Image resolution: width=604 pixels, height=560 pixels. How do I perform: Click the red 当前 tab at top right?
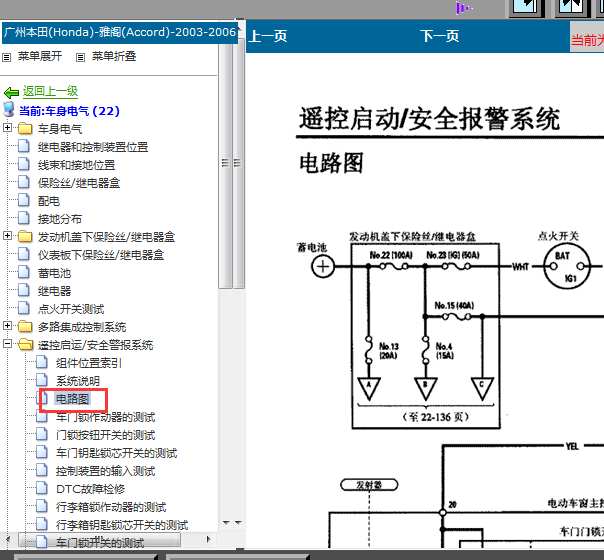coord(587,37)
